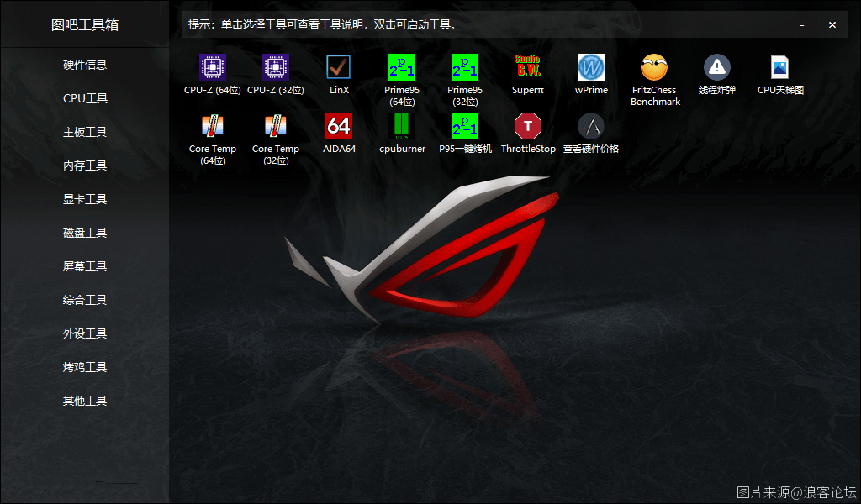
Task: Select the Prime95 (64位) icon
Action: [x=402, y=67]
